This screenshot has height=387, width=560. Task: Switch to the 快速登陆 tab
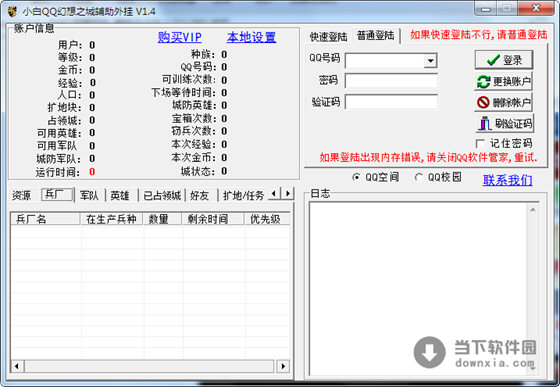[328, 36]
